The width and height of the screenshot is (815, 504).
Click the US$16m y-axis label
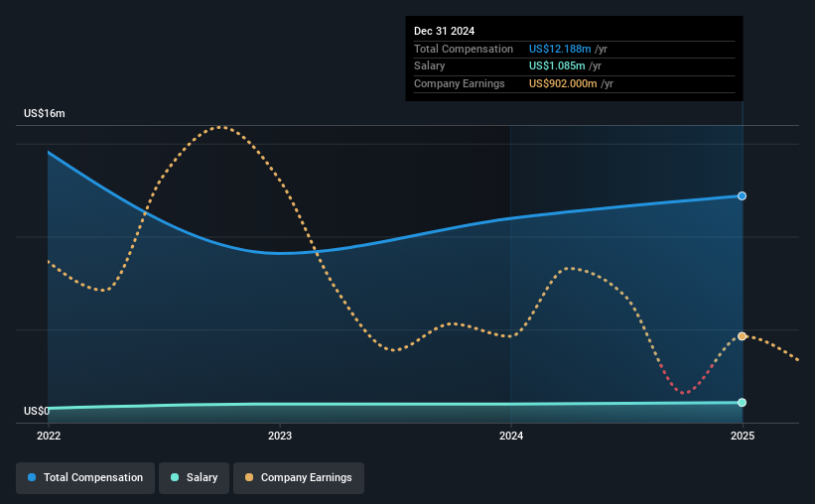point(45,113)
